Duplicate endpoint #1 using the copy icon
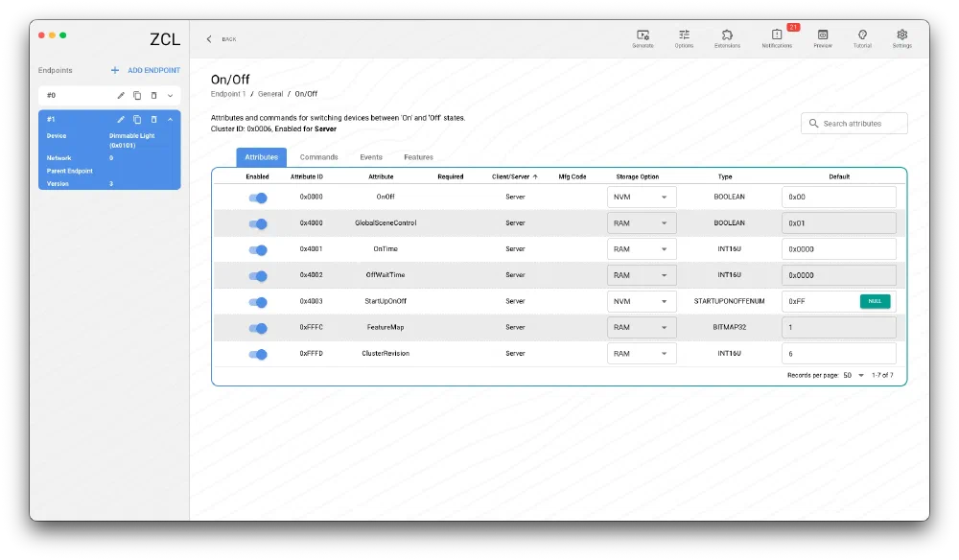 (x=135, y=119)
